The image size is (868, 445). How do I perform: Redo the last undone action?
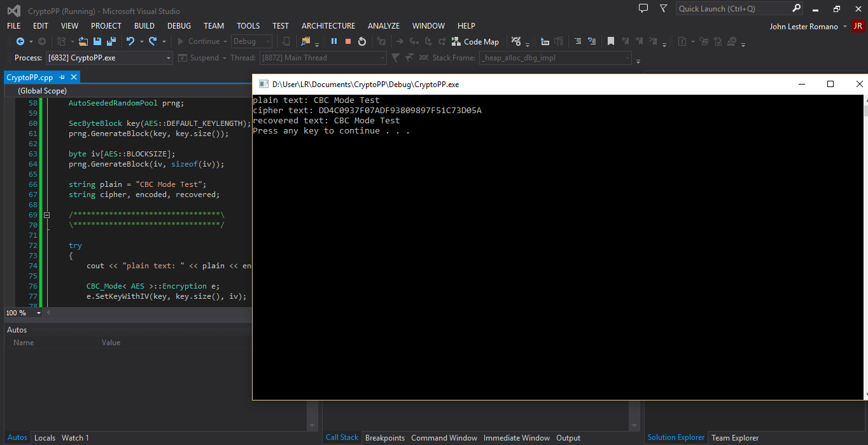[153, 41]
